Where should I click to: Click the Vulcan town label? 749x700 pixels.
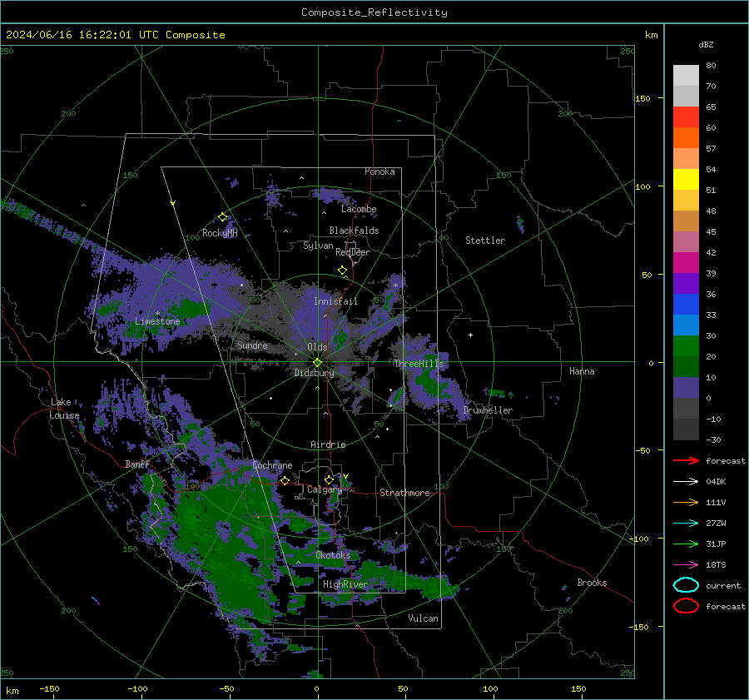[x=423, y=618]
